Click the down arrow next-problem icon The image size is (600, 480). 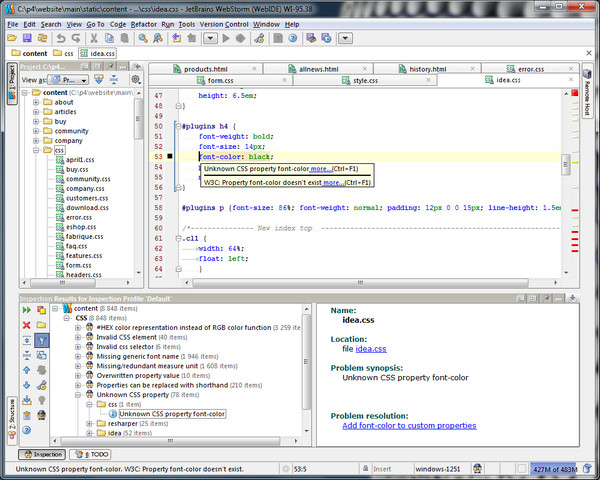(x=27, y=385)
